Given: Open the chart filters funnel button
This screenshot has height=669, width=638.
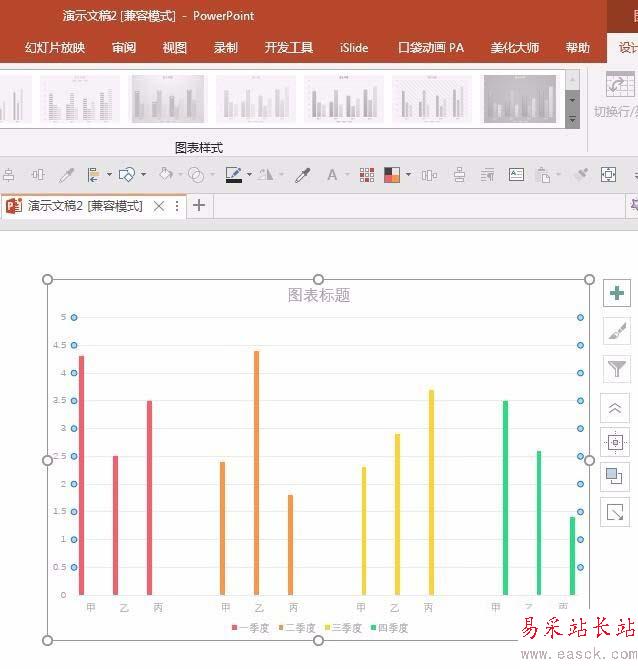Looking at the screenshot, I should click(617, 369).
